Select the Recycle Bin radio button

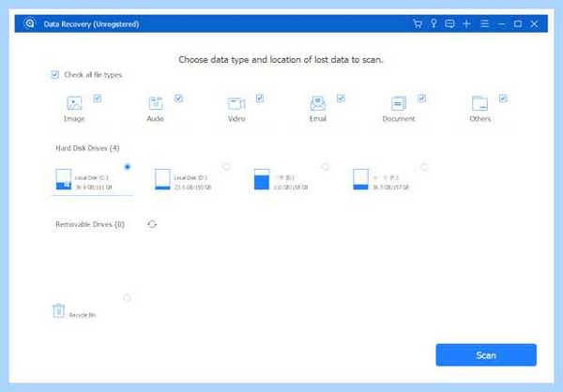(x=127, y=298)
